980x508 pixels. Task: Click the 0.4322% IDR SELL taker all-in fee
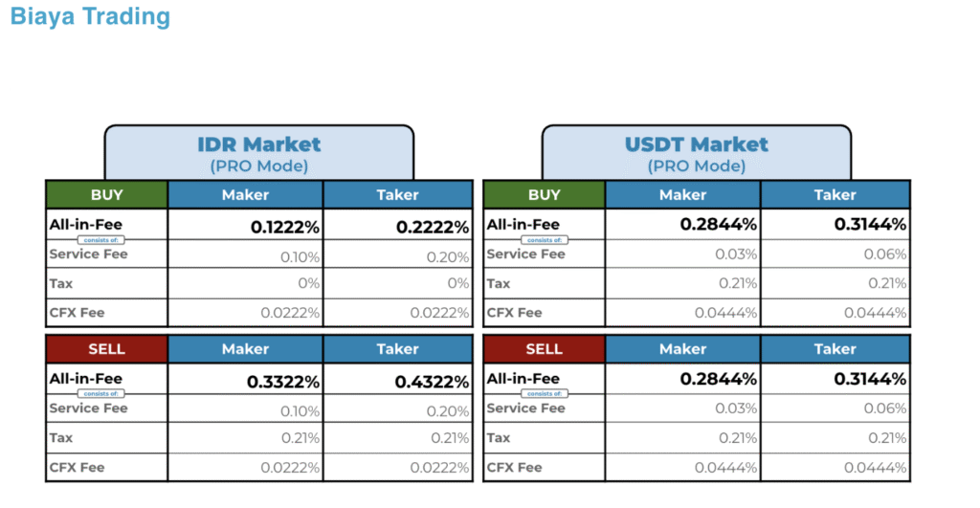pos(432,382)
